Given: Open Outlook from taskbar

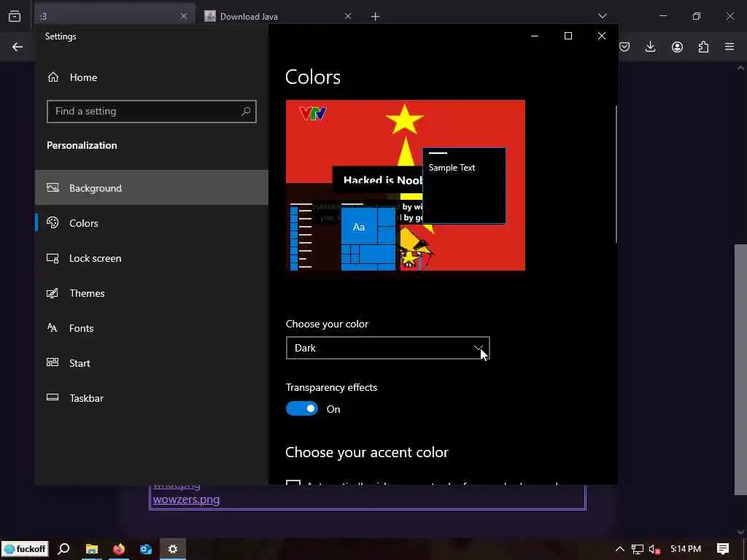Looking at the screenshot, I should tap(146, 549).
